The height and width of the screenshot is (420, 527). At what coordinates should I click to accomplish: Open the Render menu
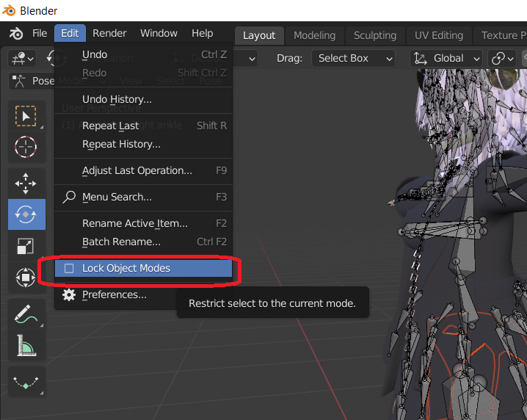(x=109, y=33)
